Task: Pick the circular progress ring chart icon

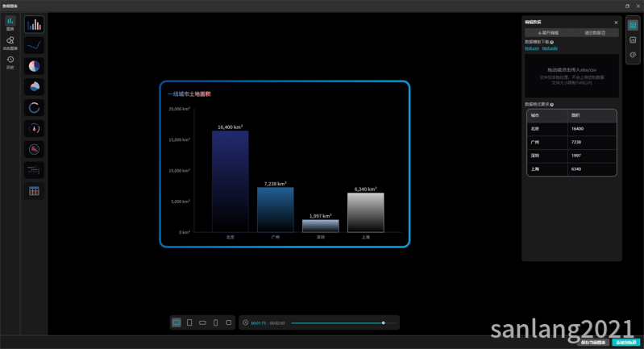Action: point(34,108)
